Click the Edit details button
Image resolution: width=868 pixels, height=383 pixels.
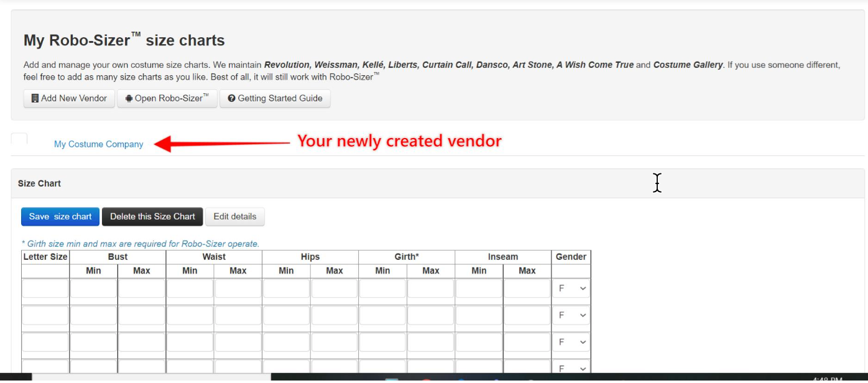click(234, 216)
